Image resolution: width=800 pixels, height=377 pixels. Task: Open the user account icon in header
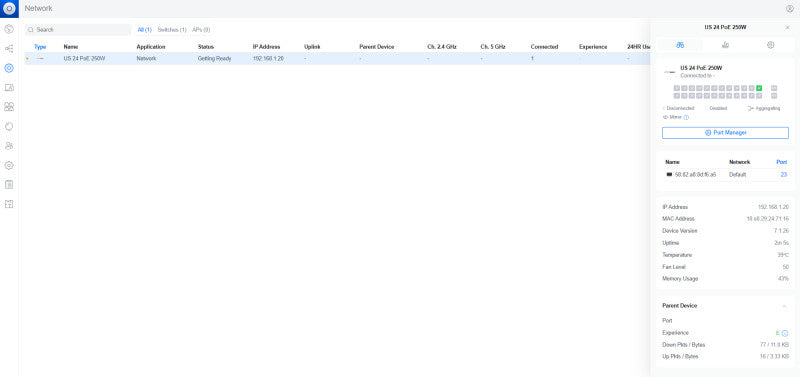click(790, 9)
